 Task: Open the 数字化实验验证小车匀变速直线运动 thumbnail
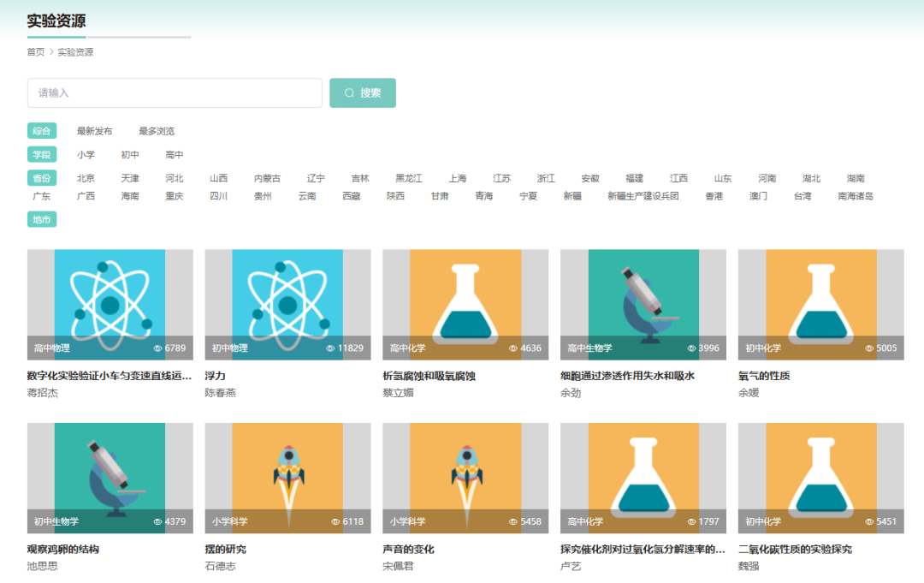pos(110,304)
